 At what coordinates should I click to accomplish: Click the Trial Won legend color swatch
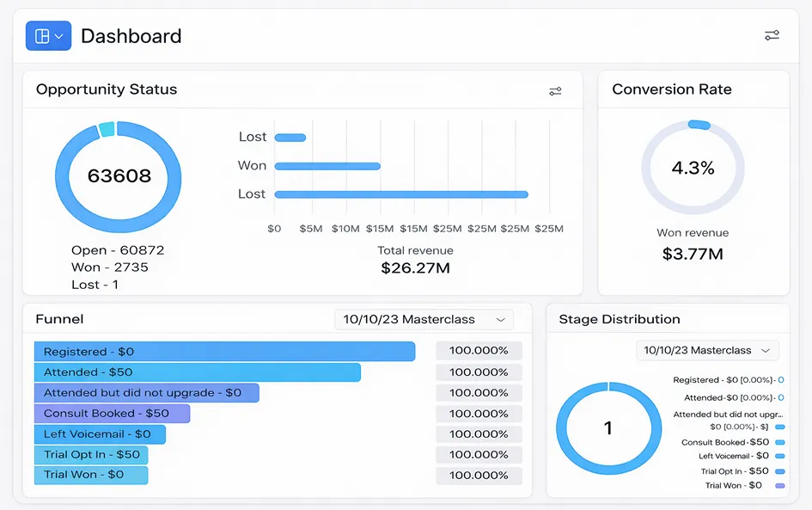click(x=779, y=486)
